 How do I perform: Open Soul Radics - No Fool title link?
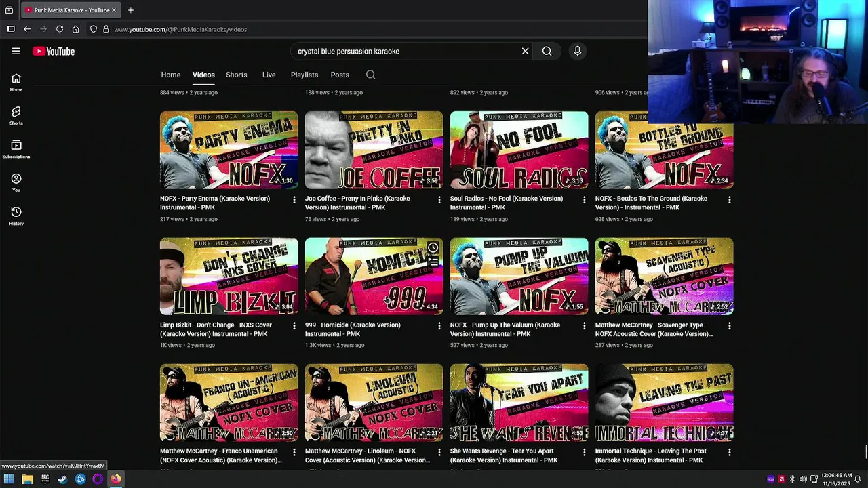pos(507,203)
